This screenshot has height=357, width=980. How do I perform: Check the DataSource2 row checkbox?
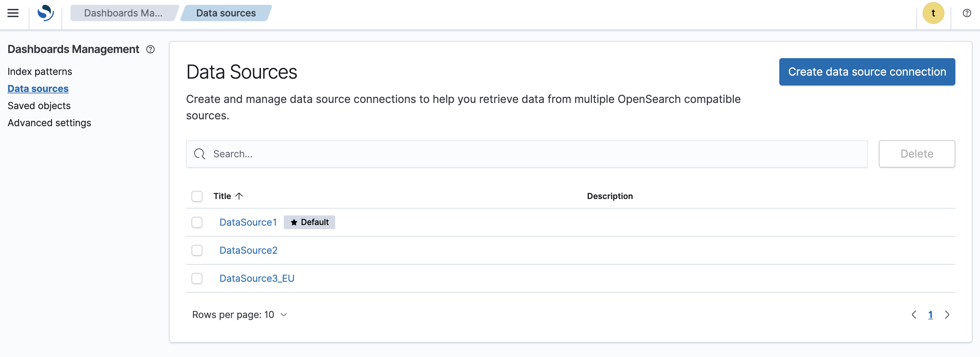[x=197, y=250]
